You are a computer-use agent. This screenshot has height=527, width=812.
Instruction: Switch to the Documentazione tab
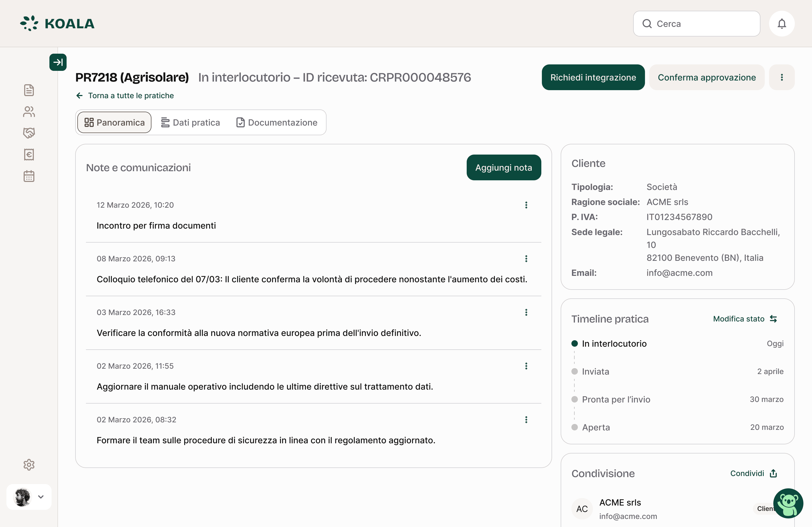click(x=277, y=122)
